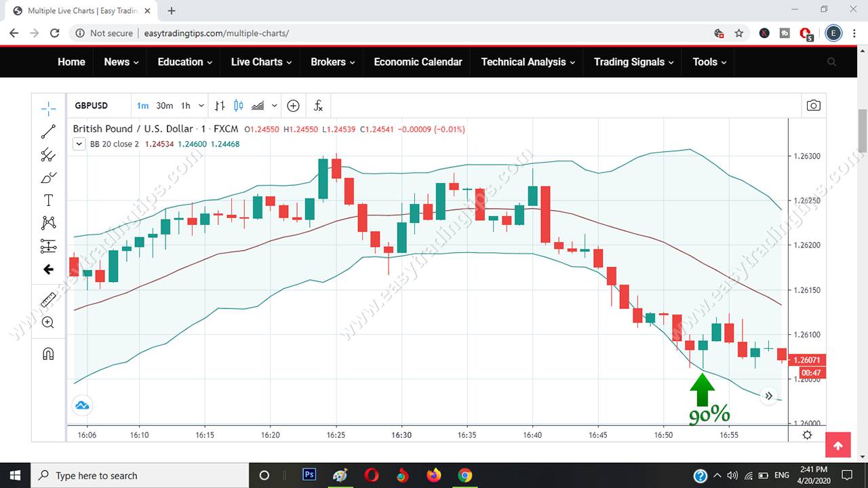Open the chart style dropdown chevron
This screenshot has width=868, height=488.
pos(275,106)
